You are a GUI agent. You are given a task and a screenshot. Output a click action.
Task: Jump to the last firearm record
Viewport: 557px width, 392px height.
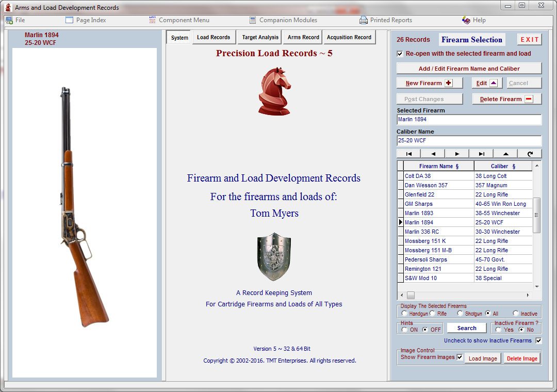(x=481, y=154)
